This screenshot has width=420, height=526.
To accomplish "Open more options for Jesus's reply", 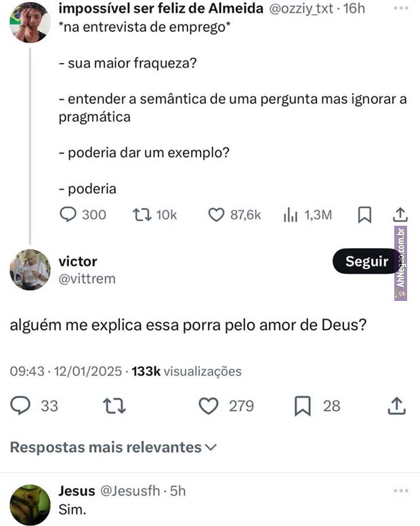I will tap(401, 490).
